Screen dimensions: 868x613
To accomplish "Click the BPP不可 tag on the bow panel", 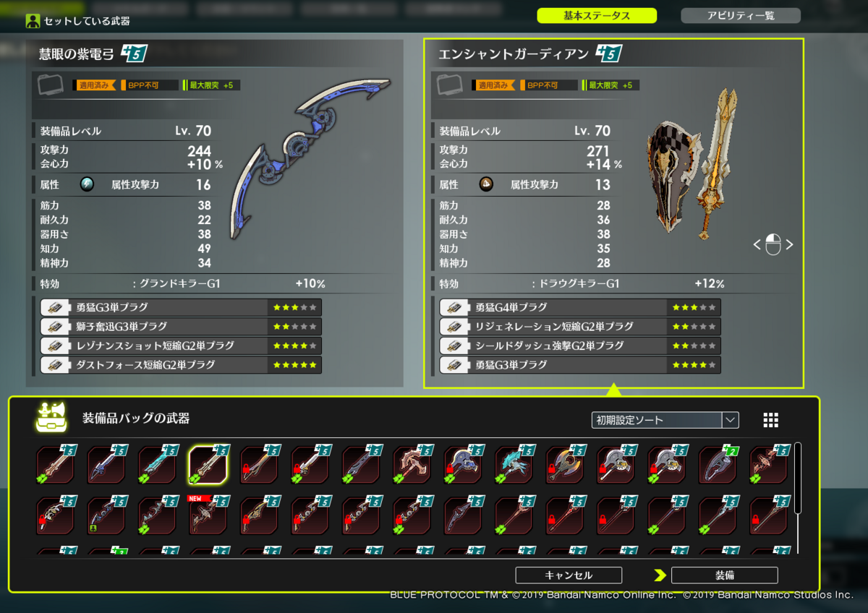I will [x=149, y=85].
